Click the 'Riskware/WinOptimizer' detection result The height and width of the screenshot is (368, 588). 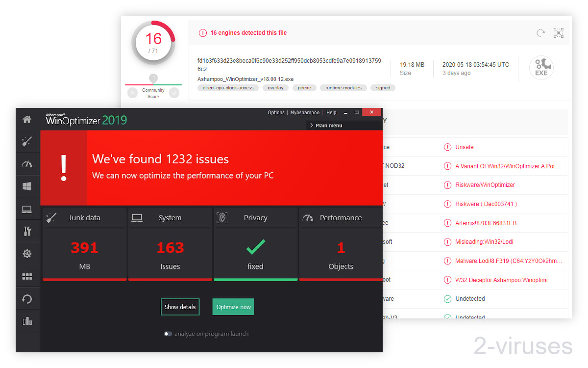485,185
